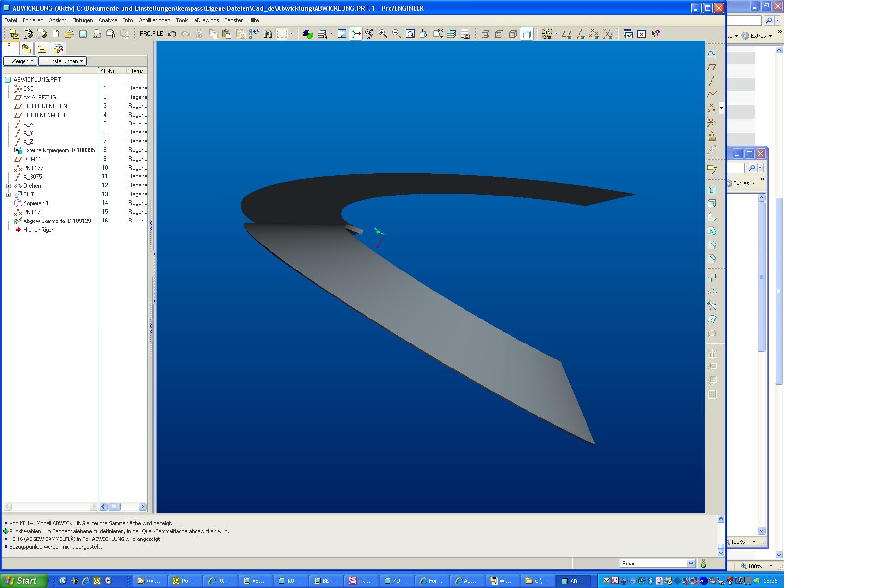Select Kopieren 1 in model tree
880x588 pixels.
[36, 203]
